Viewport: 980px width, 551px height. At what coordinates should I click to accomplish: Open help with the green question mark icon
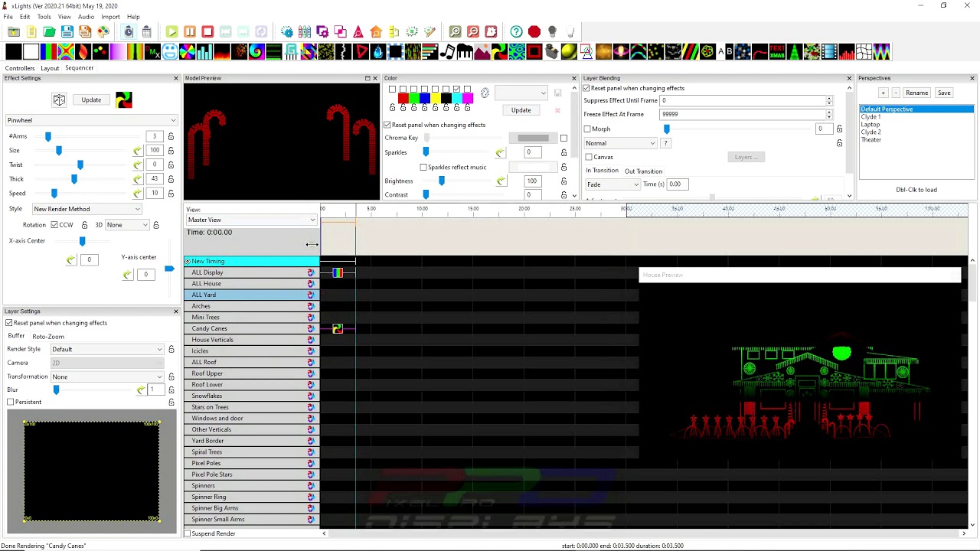pos(517,31)
